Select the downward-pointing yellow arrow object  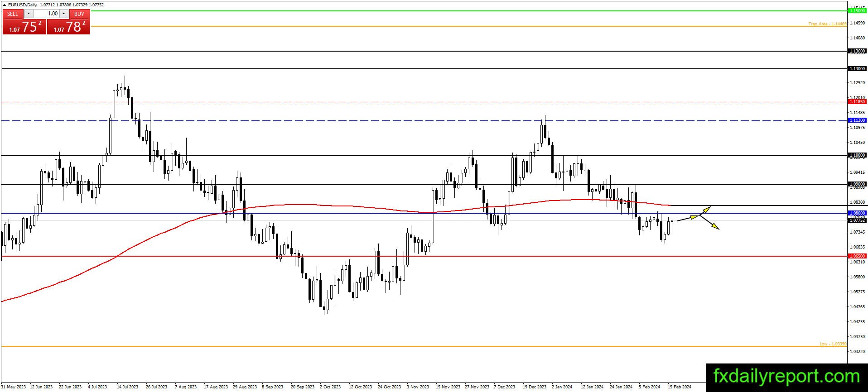709,222
